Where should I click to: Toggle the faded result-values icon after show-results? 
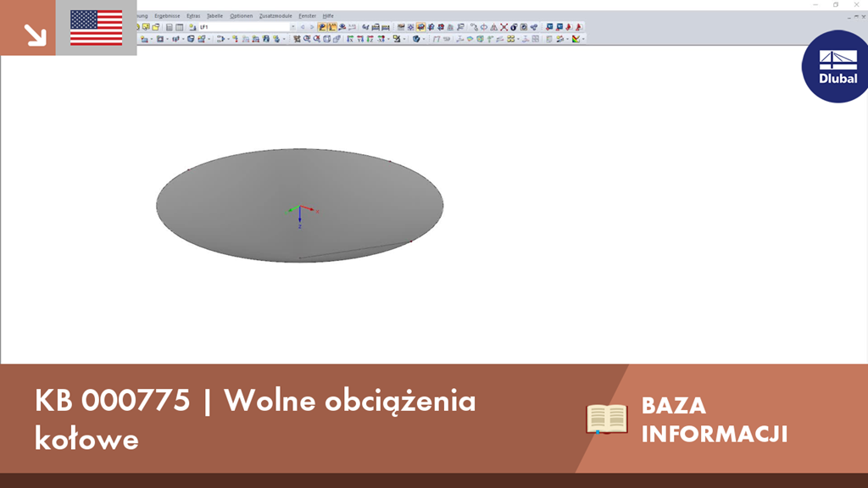click(353, 27)
